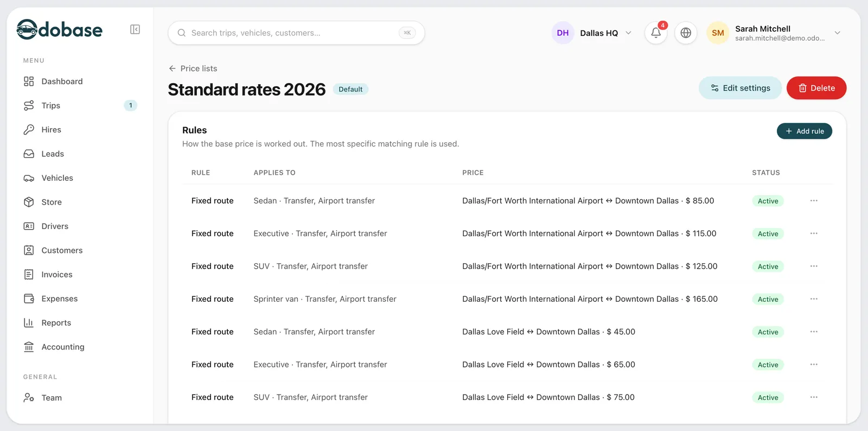
Task: Click Active status on $ 45.00 rule
Action: [768, 332]
